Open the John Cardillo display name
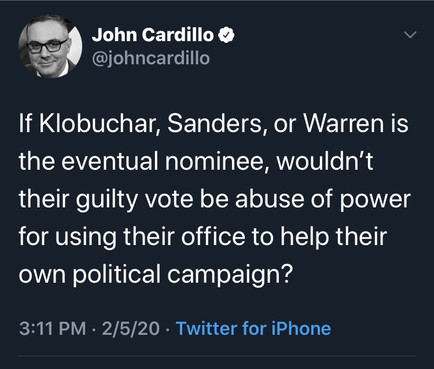 [153, 35]
